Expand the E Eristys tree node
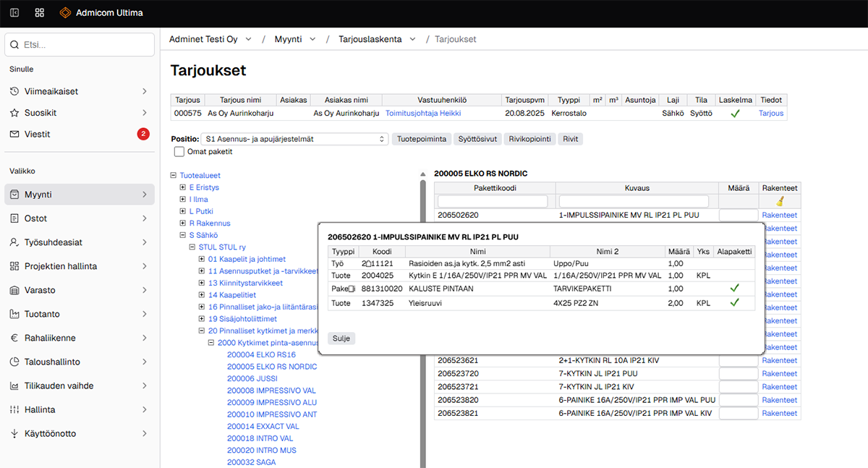Viewport: 868px width, 468px height. 183,187
